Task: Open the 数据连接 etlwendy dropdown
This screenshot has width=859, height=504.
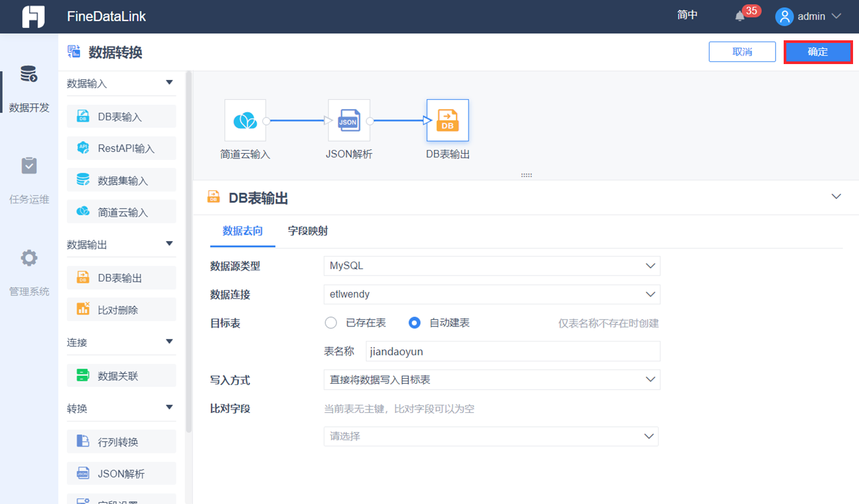Action: (x=492, y=294)
